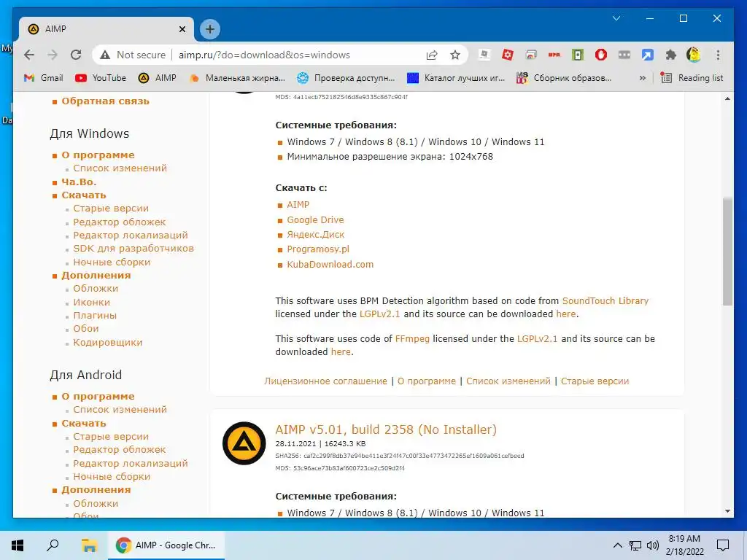Open the Not secure site info warning
Image resolution: width=747 pixels, height=560 pixels.
133,55
